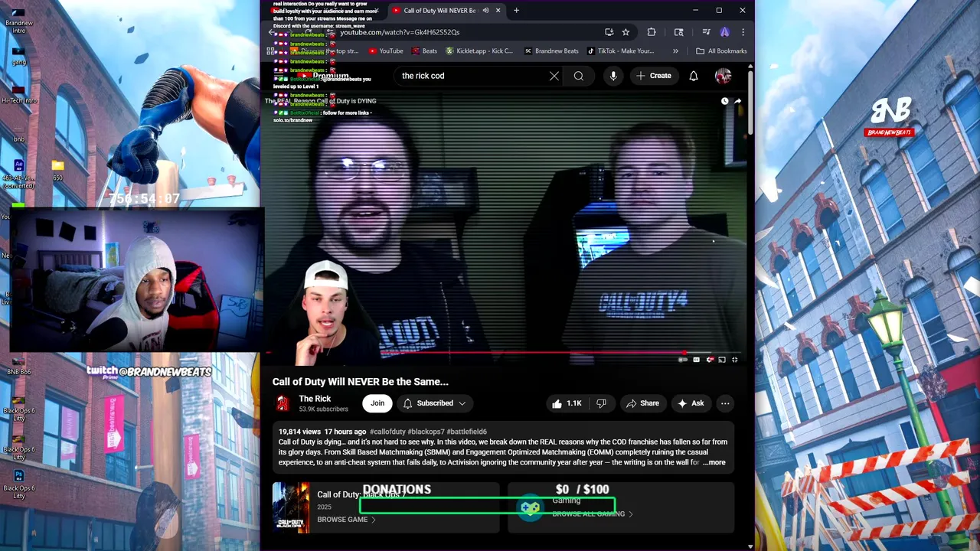The image size is (980, 551).
Task: Start voice search with the microphone
Action: click(x=613, y=76)
